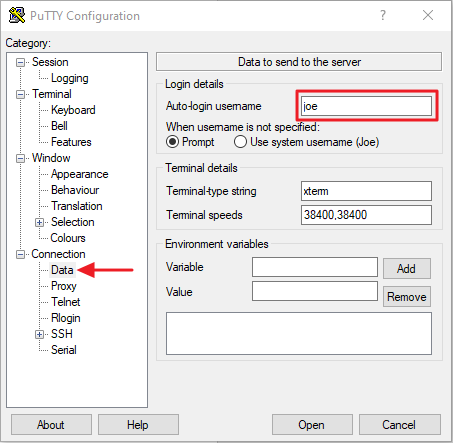Click the PuTTY icon in title bar
The width and height of the screenshot is (453, 443).
pyautogui.click(x=17, y=15)
